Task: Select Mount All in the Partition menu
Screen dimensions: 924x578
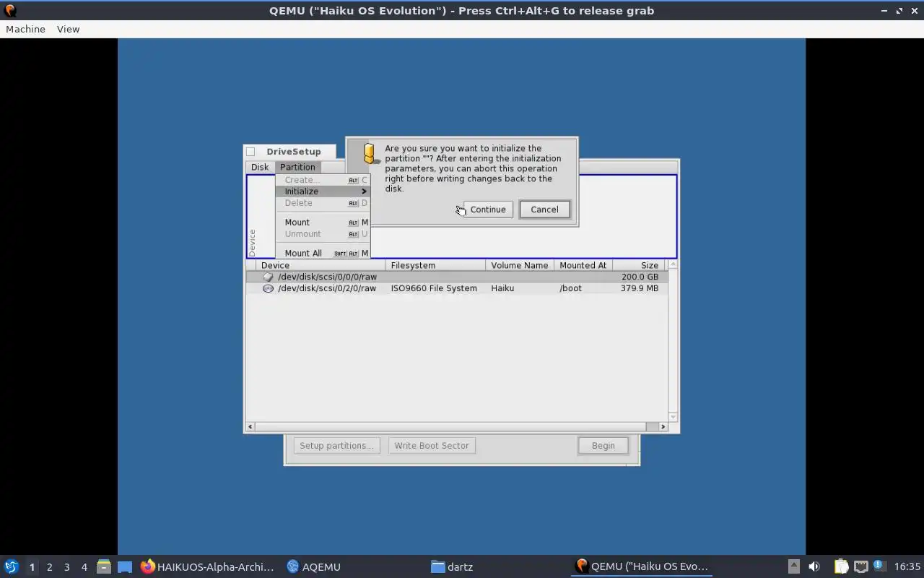Action: click(x=323, y=254)
